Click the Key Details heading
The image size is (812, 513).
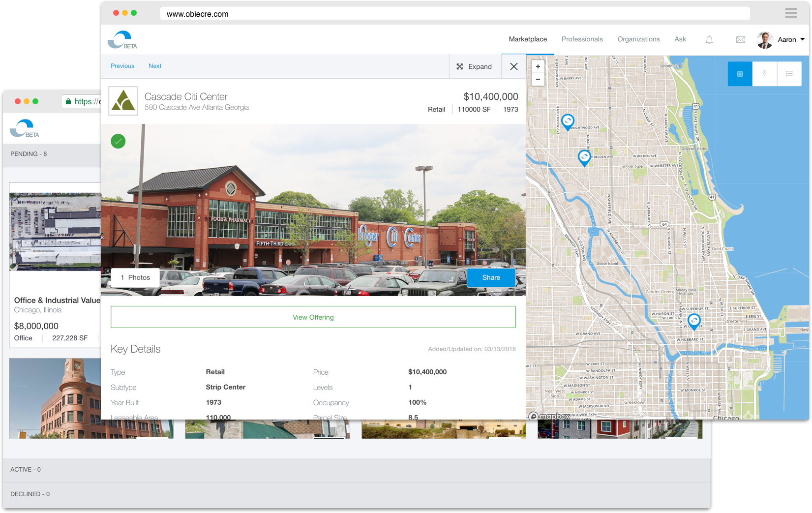136,349
